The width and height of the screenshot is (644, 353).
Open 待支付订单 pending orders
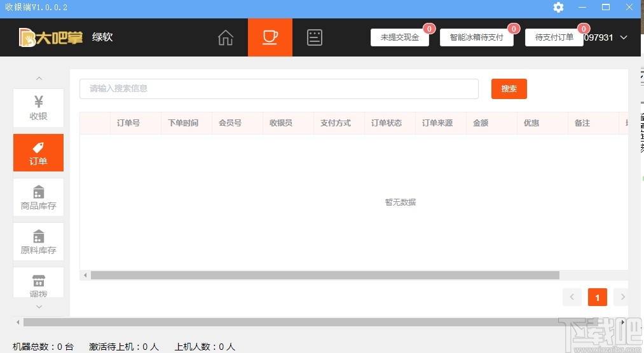pos(554,37)
